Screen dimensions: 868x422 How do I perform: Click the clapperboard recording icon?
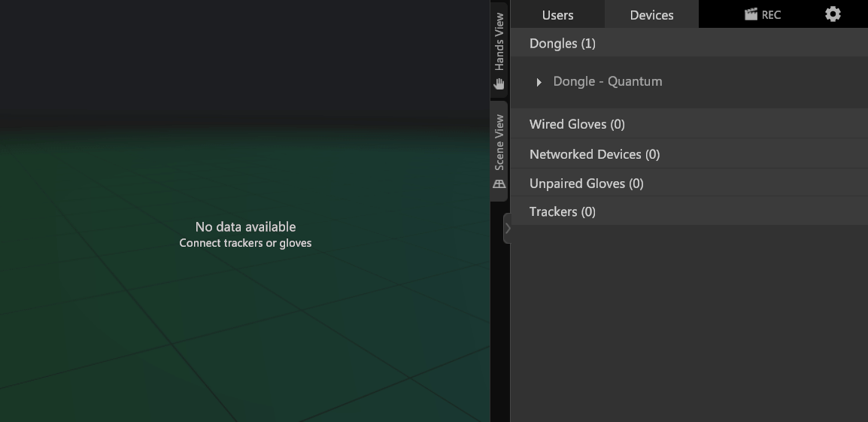point(751,14)
